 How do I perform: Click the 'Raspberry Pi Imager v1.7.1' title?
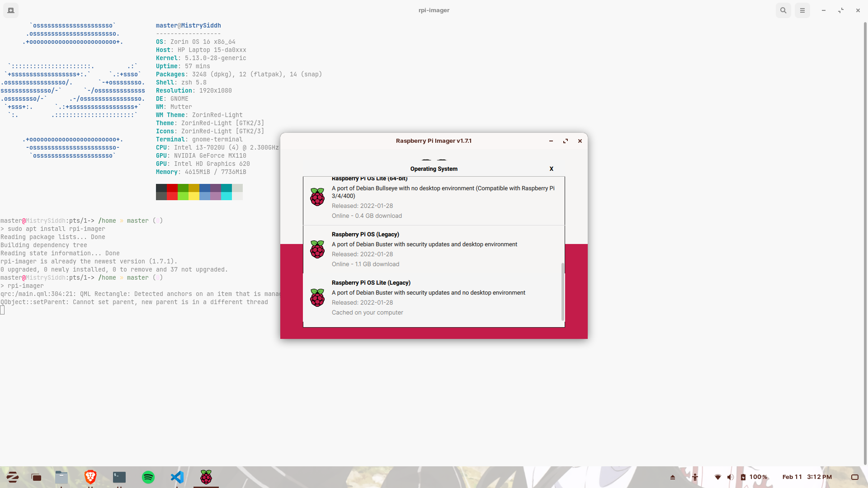coord(434,141)
